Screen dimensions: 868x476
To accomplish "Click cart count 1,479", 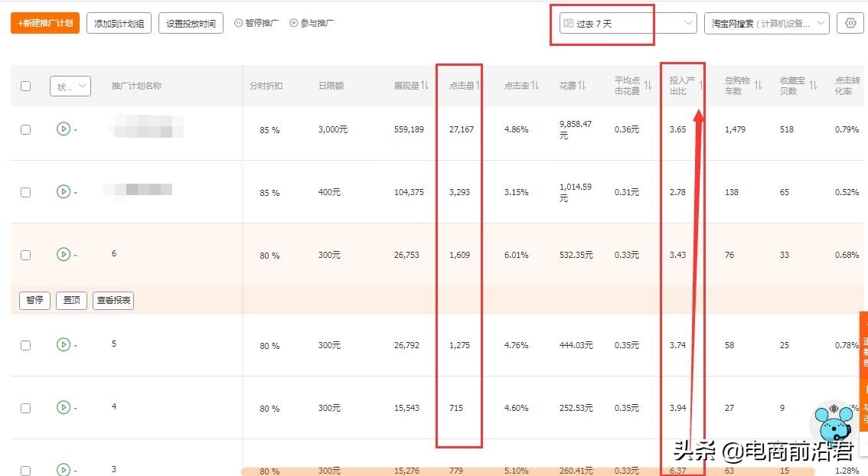I will coord(735,129).
